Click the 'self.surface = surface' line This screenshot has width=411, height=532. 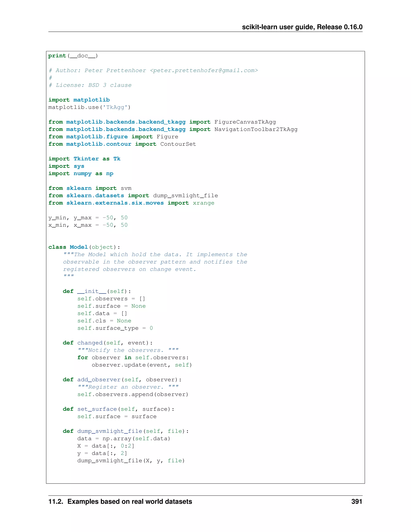pyautogui.click(x=117, y=417)
